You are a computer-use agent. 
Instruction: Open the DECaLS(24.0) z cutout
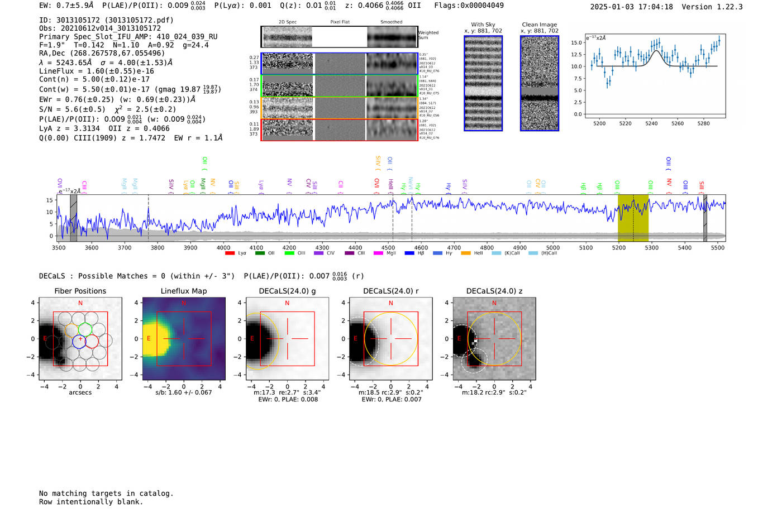pos(494,339)
